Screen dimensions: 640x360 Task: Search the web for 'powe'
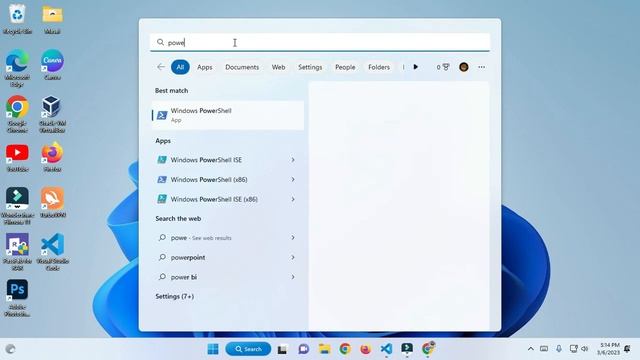coord(201,238)
